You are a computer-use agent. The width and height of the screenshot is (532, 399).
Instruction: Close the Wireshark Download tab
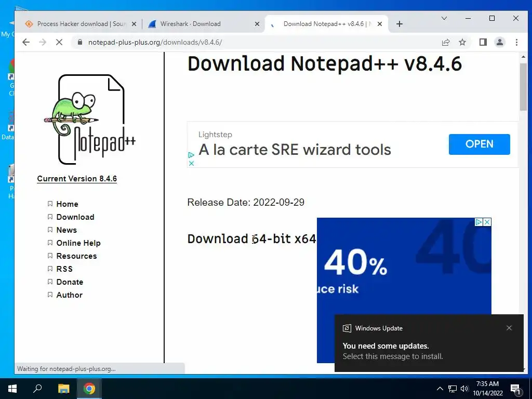257,24
